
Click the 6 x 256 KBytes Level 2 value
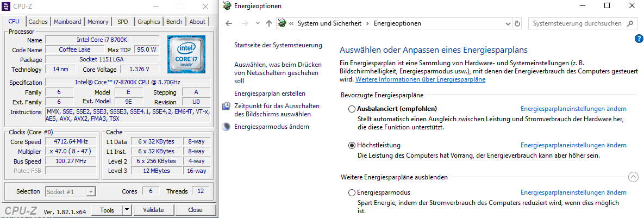[x=155, y=161]
